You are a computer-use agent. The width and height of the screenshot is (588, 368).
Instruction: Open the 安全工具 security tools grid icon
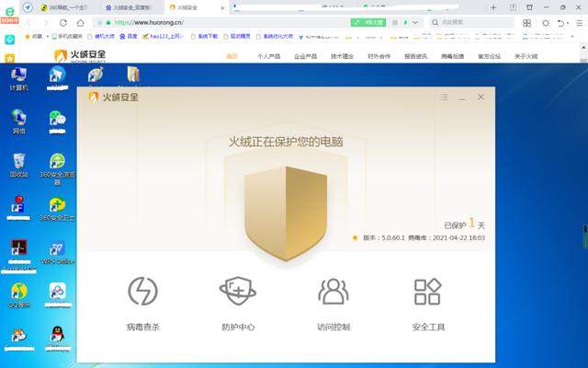click(x=428, y=291)
